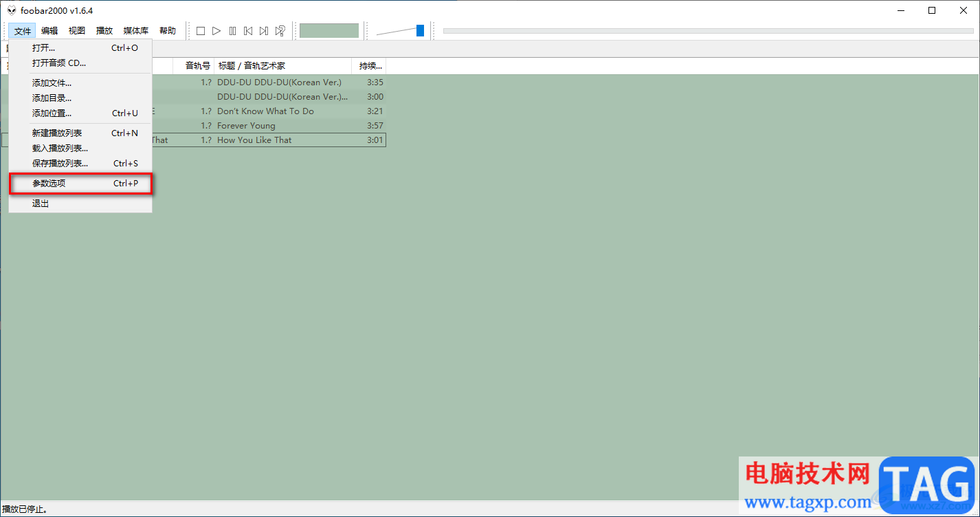Open the 视图 menu
The width and height of the screenshot is (980, 517).
click(x=77, y=31)
